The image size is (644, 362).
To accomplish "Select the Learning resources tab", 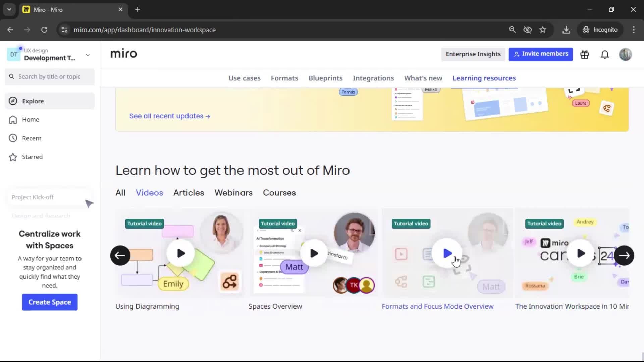I will tap(484, 78).
